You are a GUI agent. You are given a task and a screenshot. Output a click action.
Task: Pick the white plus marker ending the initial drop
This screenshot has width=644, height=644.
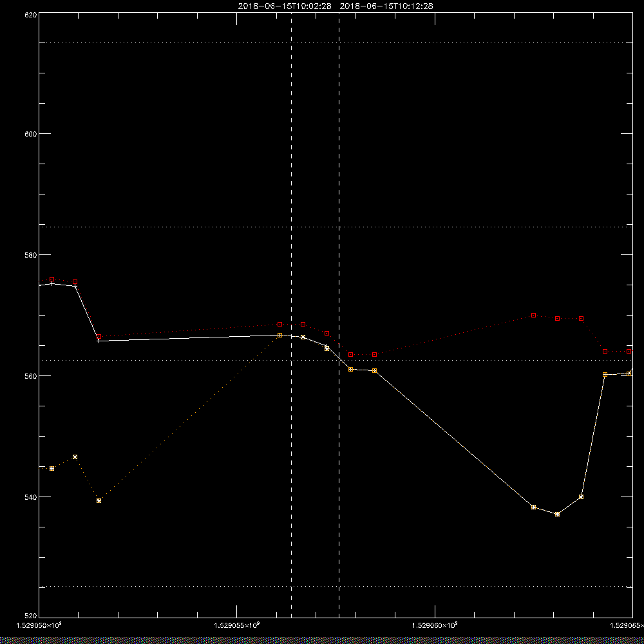(99, 341)
